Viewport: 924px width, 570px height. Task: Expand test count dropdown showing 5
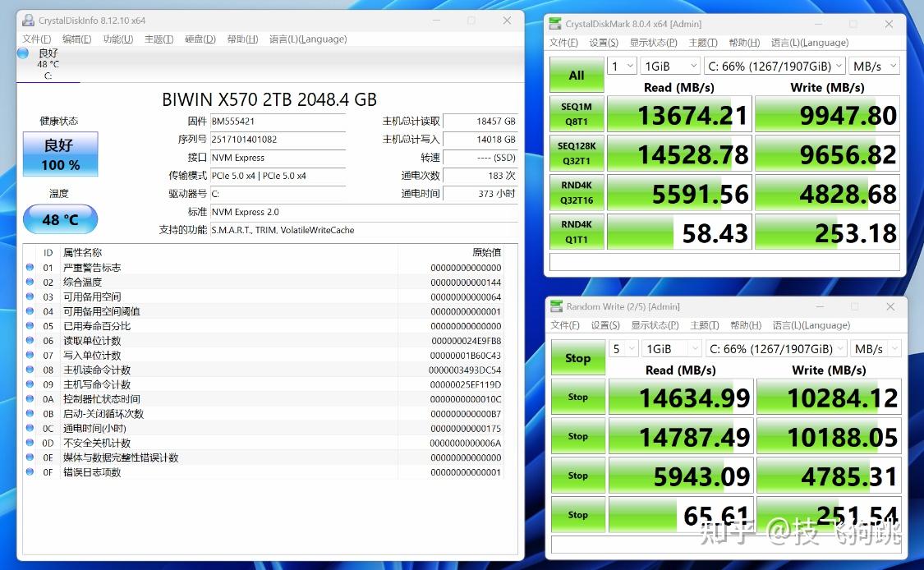(624, 348)
